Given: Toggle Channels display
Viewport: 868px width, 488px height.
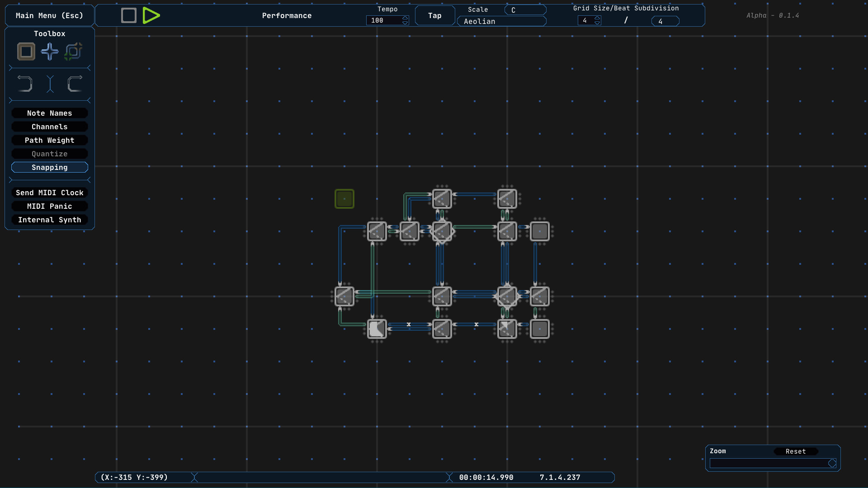Looking at the screenshot, I should [x=50, y=127].
